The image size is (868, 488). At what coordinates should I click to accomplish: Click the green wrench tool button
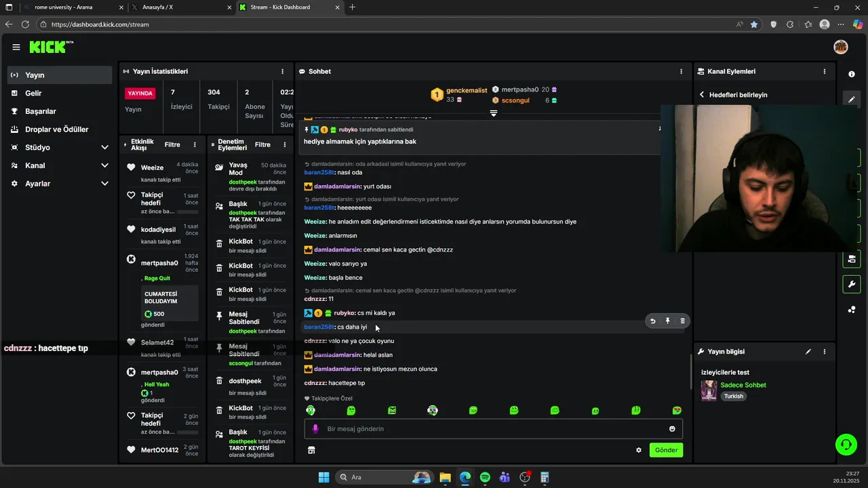pyautogui.click(x=852, y=284)
